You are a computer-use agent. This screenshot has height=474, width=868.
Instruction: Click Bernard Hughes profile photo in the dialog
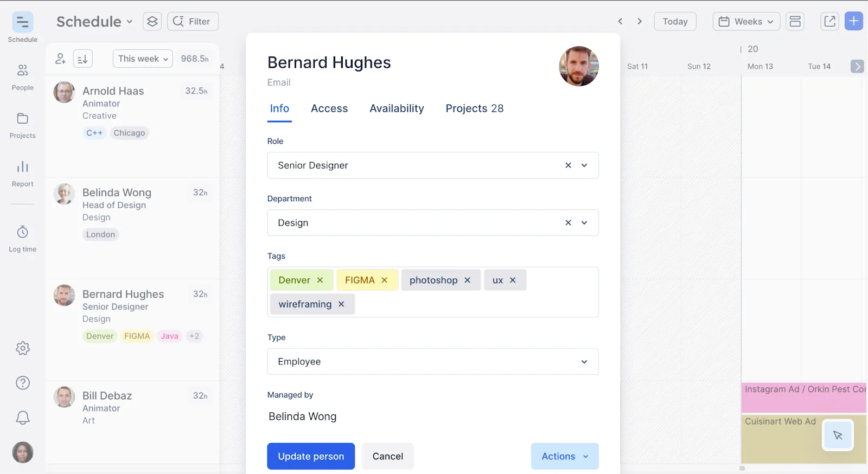coord(579,66)
